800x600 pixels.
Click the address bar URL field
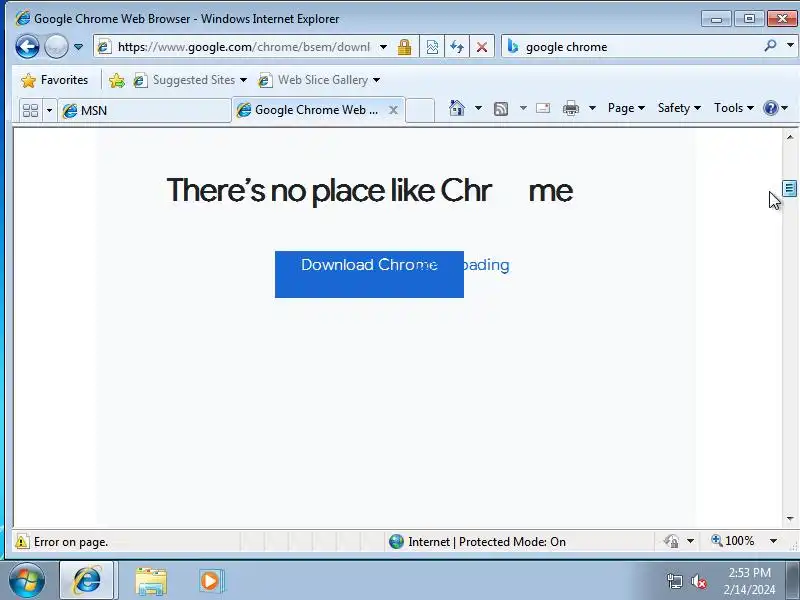244,47
